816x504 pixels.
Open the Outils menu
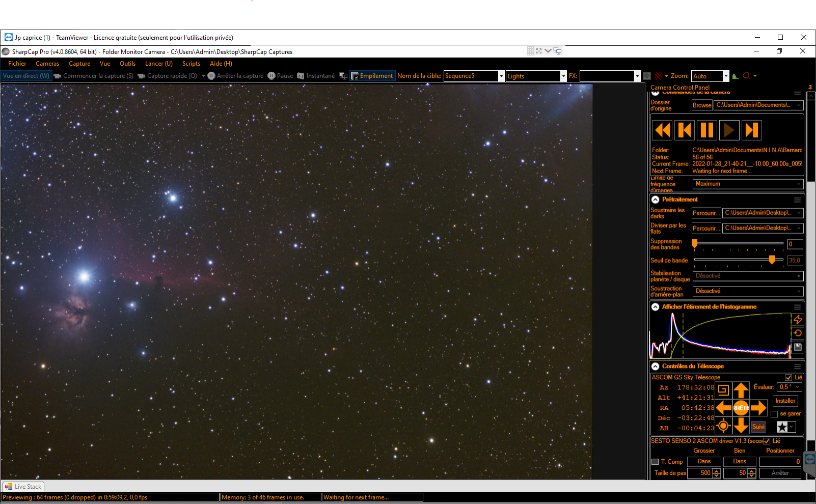127,64
